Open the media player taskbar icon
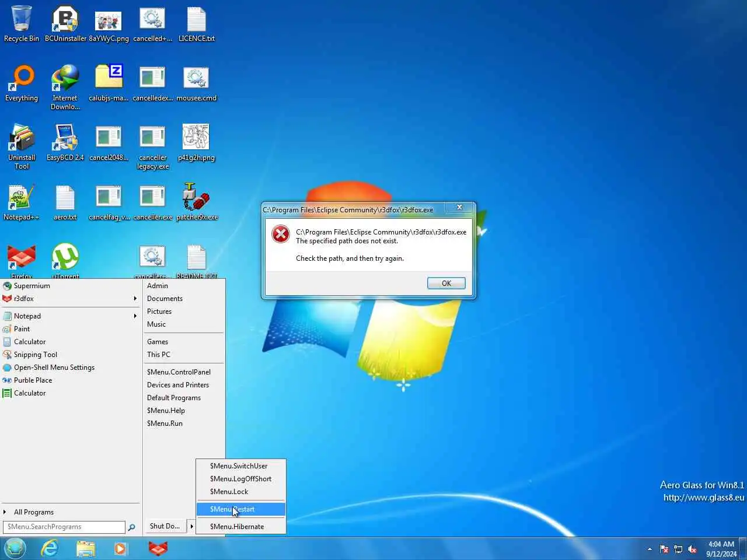This screenshot has width=747, height=560. coord(120,548)
